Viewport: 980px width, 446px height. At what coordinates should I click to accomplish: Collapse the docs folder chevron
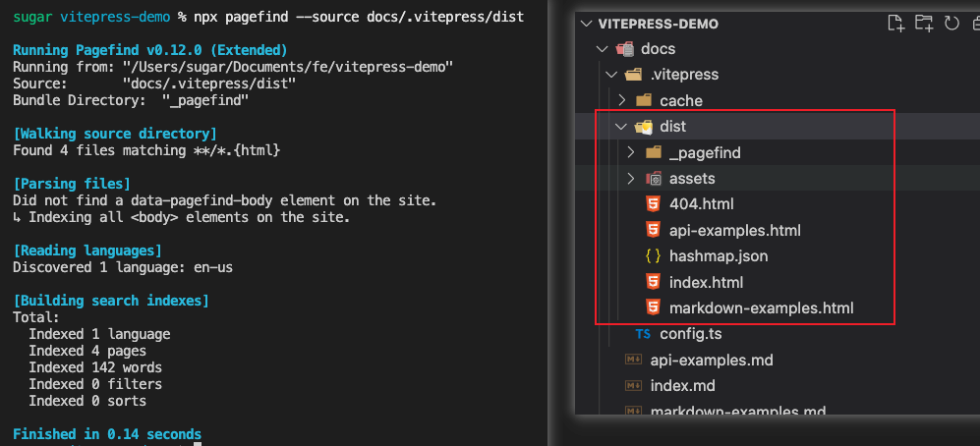pyautogui.click(x=602, y=49)
